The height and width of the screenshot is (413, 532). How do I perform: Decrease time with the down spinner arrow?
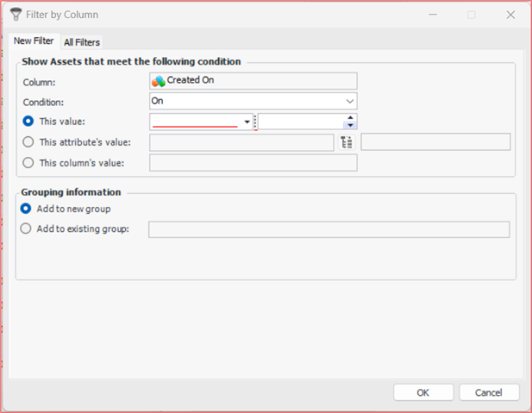pyautogui.click(x=350, y=126)
